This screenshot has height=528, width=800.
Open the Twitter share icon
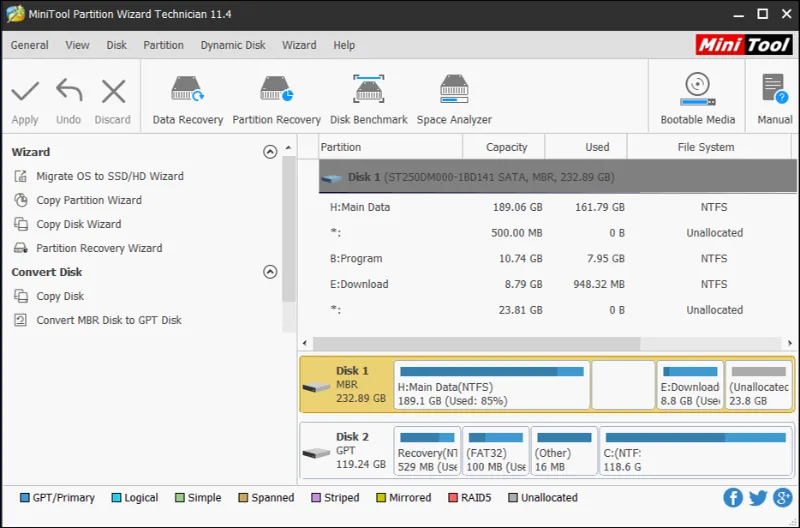(x=758, y=497)
